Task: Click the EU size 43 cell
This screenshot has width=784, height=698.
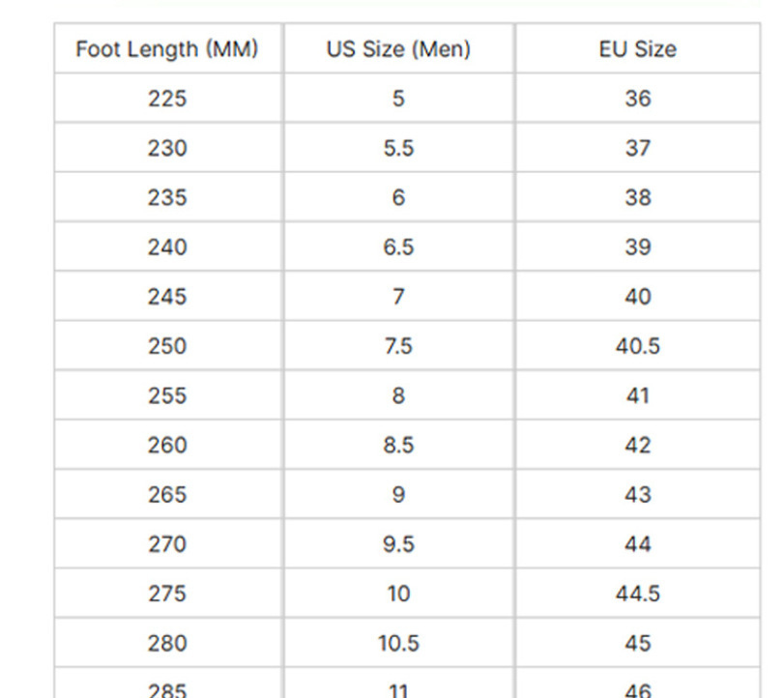Action: (637, 495)
